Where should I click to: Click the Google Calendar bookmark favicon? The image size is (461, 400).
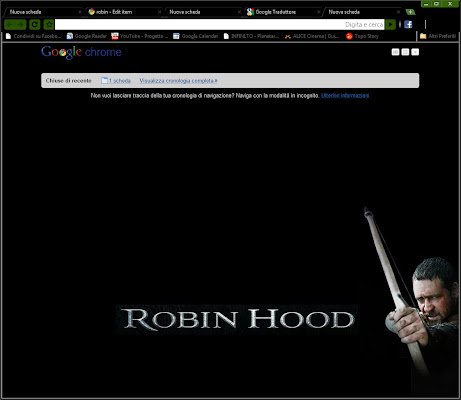[176, 36]
